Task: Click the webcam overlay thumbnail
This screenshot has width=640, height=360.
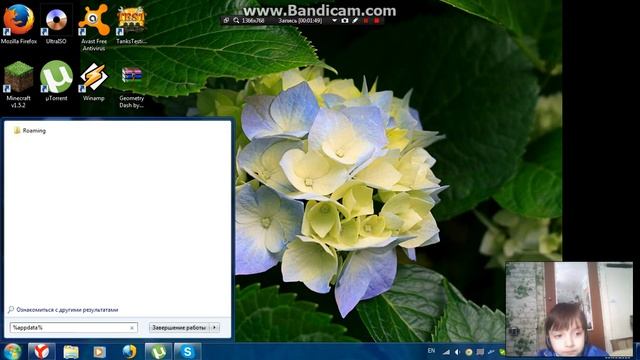Action: [x=569, y=309]
